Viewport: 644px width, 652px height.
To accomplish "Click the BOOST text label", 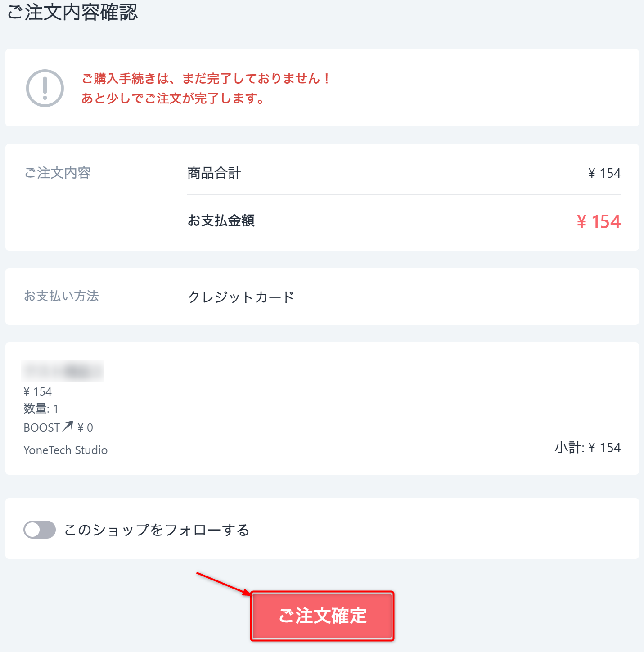I will (x=41, y=427).
